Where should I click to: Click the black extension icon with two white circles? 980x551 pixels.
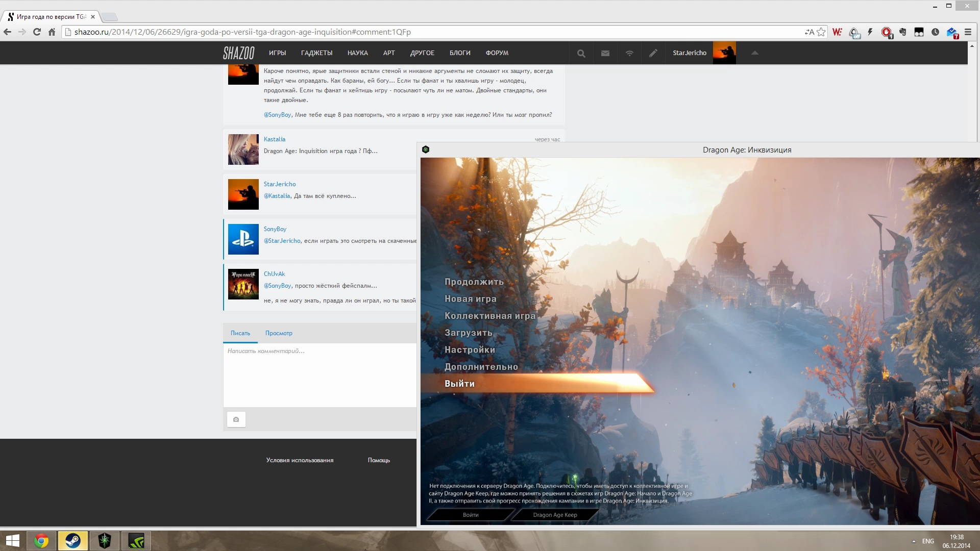pos(919,32)
